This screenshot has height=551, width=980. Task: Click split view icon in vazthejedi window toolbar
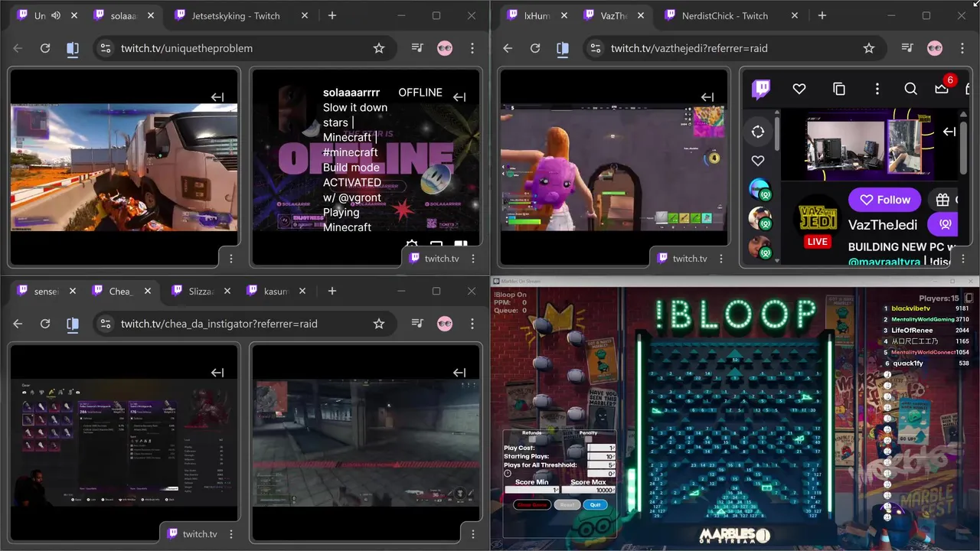(x=563, y=48)
